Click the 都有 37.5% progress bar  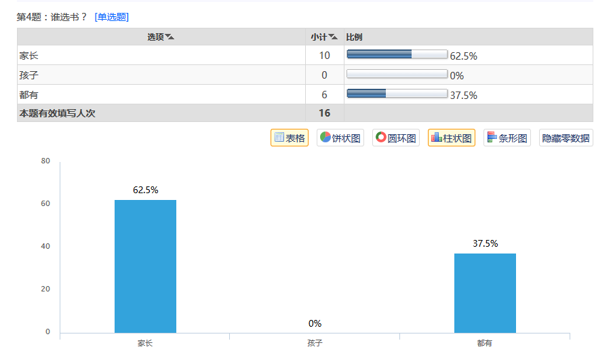[x=397, y=94]
